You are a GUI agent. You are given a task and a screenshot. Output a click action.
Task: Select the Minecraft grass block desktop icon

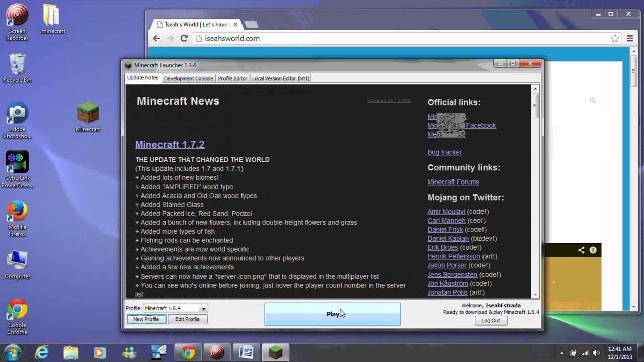tap(88, 117)
